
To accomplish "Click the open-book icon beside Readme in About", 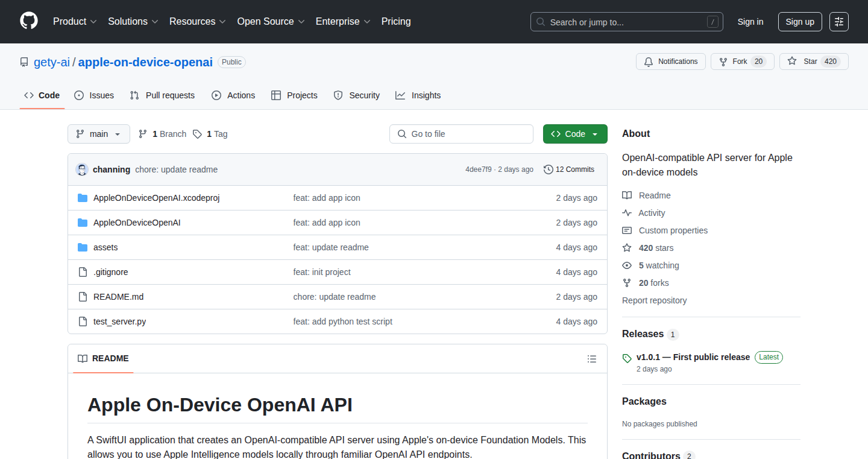I will (627, 195).
